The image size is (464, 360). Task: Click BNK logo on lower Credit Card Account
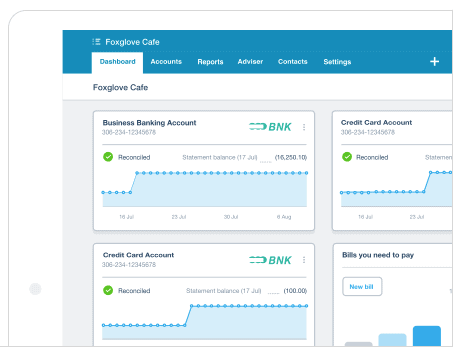pyautogui.click(x=270, y=260)
